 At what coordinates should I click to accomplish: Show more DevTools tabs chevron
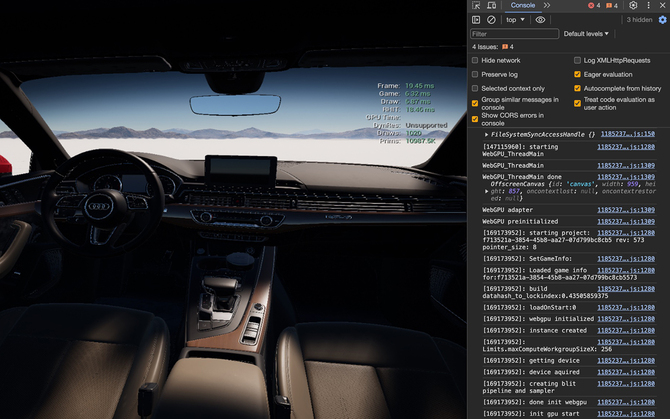tap(547, 5)
